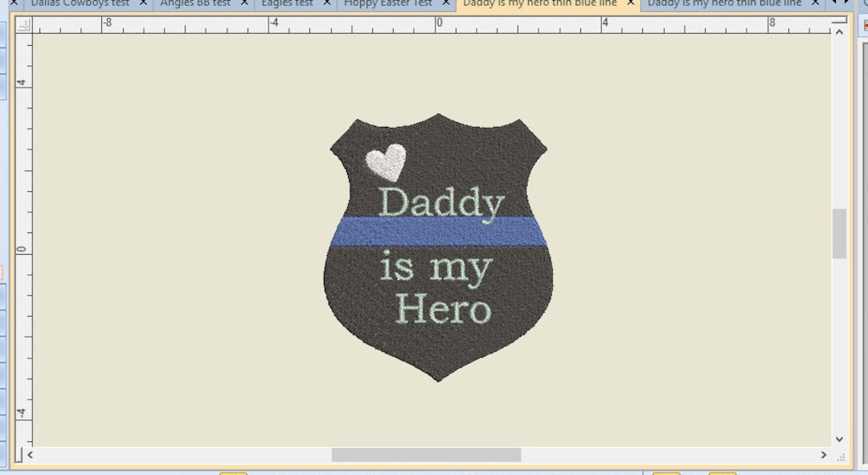This screenshot has height=475, width=868.
Task: Click the horizontal scrollbar thumb
Action: coord(426,453)
